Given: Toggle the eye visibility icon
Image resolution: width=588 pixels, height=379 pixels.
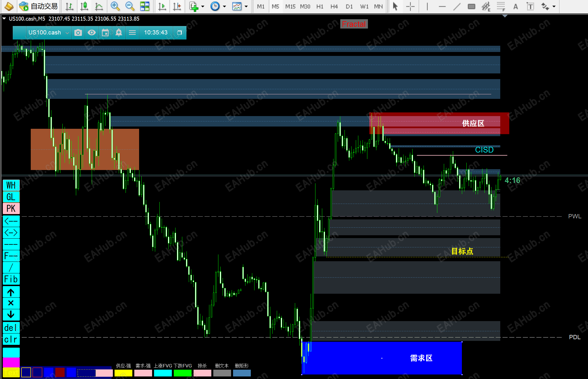Looking at the screenshot, I should [x=91, y=33].
